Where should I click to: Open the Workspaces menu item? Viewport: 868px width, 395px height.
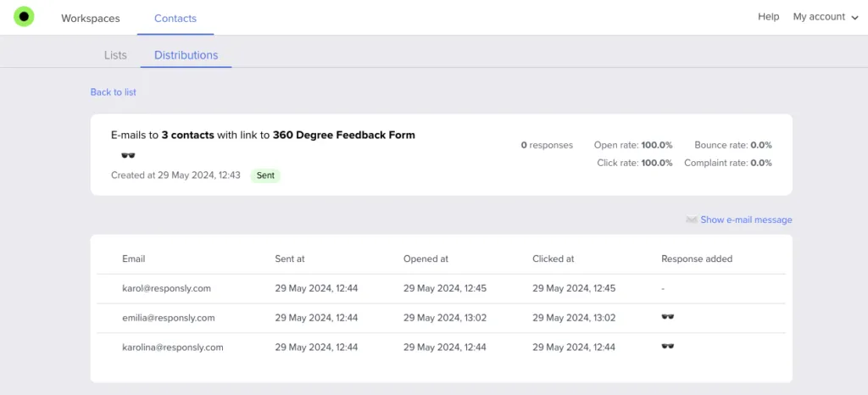point(91,18)
